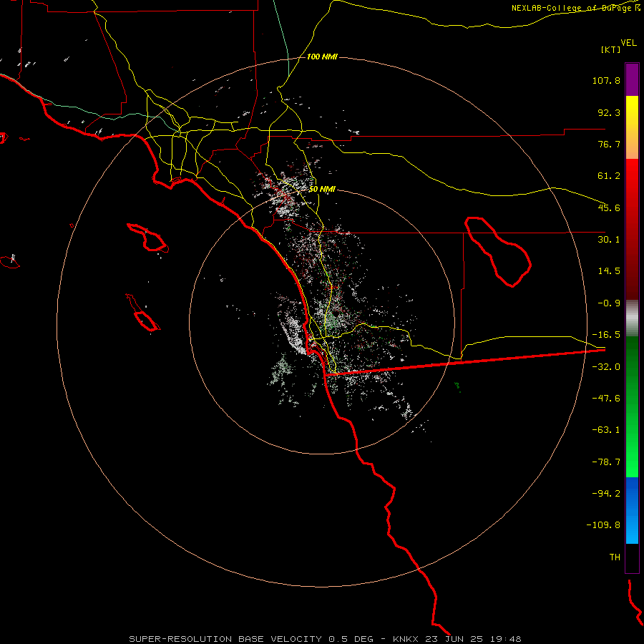Click the TH legend label
The image size is (644, 644).
(x=615, y=557)
